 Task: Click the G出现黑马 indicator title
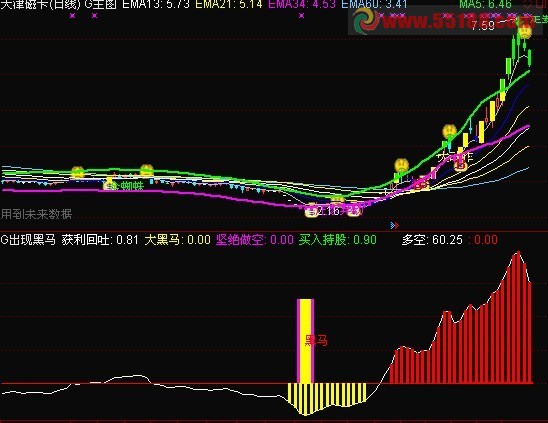coord(28,240)
